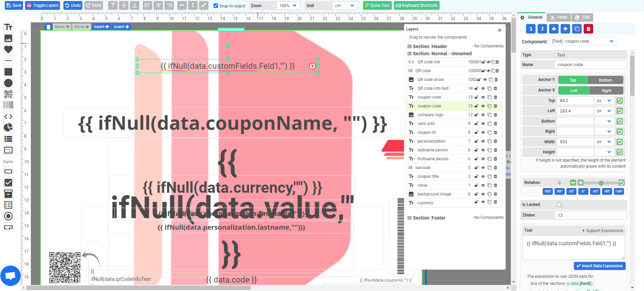Change the Width unit px dropdown
The height and width of the screenshot is (291, 644).
click(x=604, y=142)
